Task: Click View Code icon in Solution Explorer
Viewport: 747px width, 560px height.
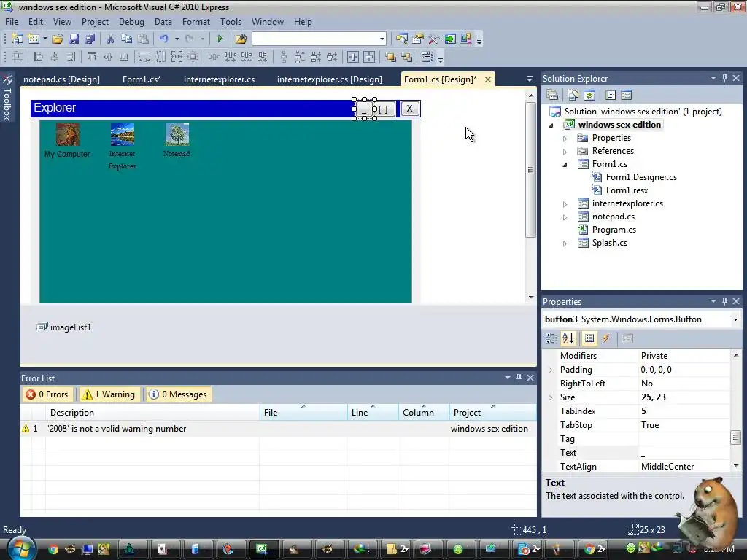Action: [611, 96]
